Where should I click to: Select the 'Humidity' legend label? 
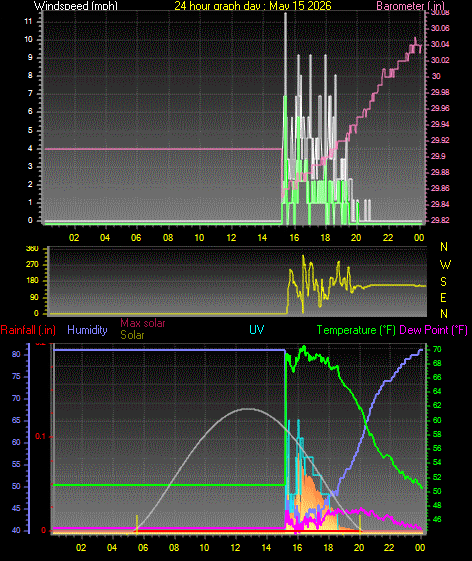tap(87, 330)
